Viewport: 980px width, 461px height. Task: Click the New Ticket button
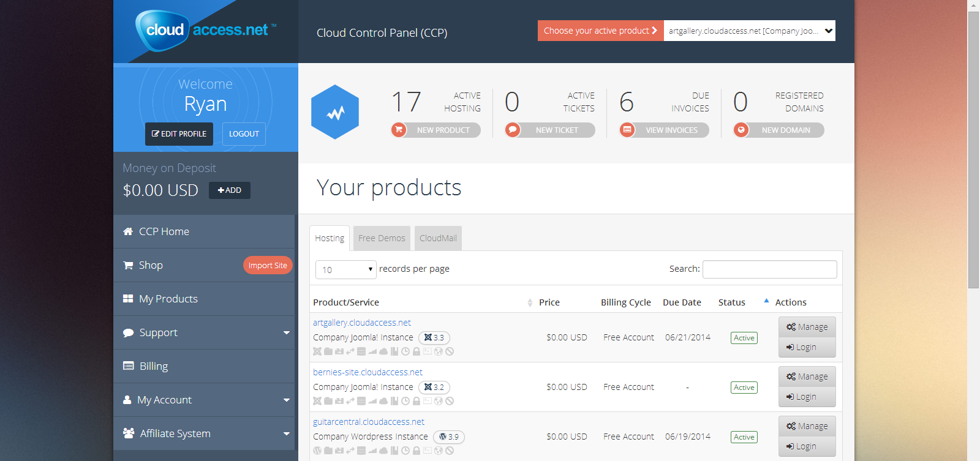[x=549, y=130]
